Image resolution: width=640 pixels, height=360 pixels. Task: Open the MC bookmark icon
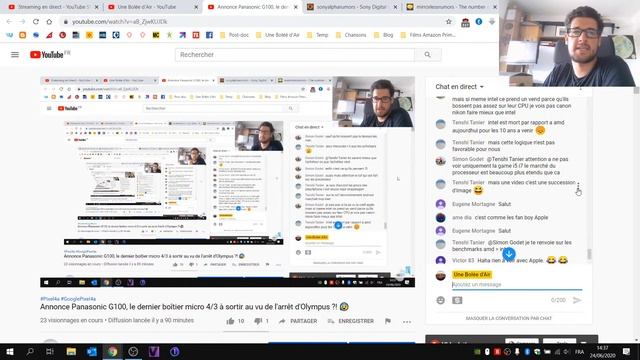[x=156, y=35]
